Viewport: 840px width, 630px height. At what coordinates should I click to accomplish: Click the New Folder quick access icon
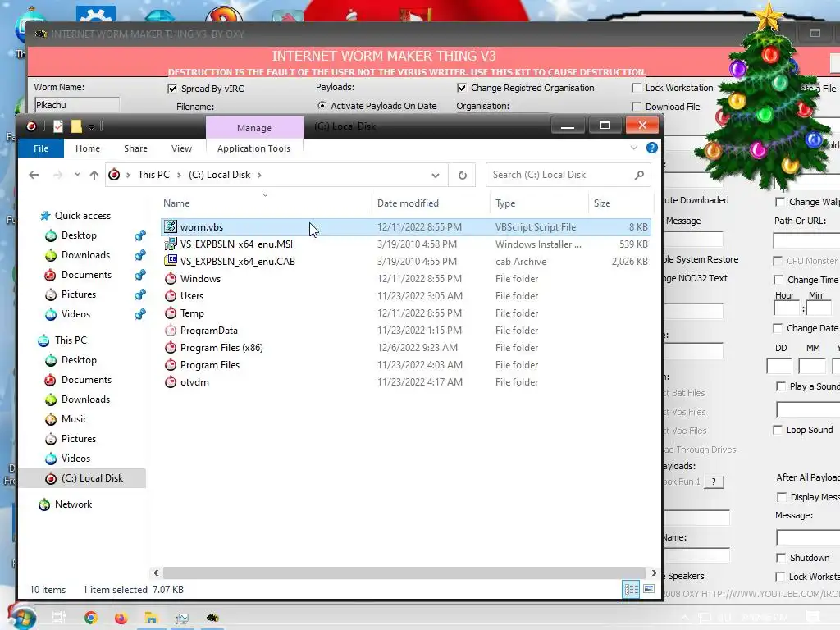76,126
